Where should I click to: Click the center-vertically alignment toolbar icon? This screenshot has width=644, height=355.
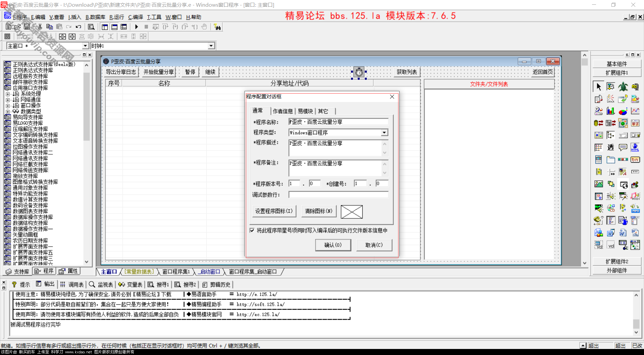click(x=72, y=37)
